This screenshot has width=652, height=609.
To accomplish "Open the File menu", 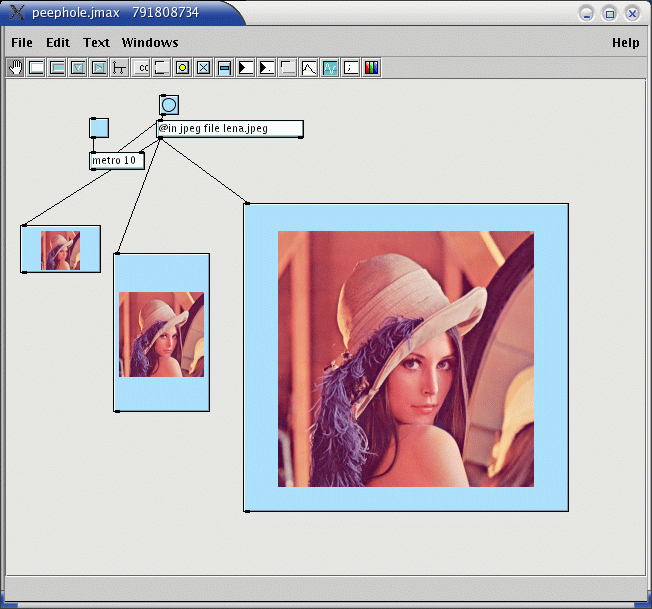I will coord(22,42).
